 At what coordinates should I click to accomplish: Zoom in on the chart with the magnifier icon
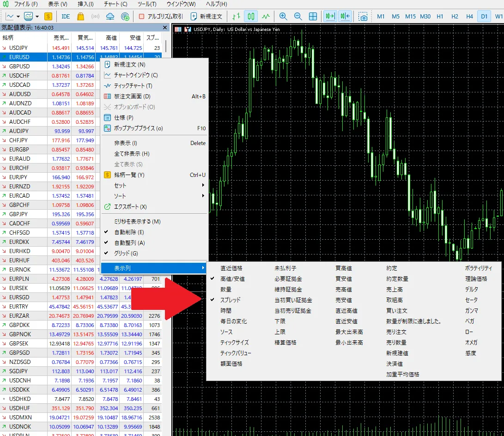pos(283,16)
